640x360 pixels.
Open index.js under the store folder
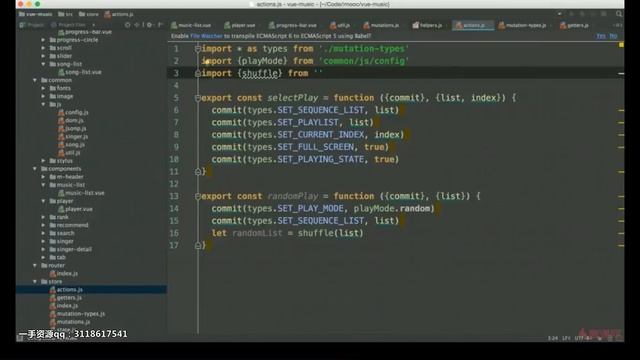pos(64,306)
